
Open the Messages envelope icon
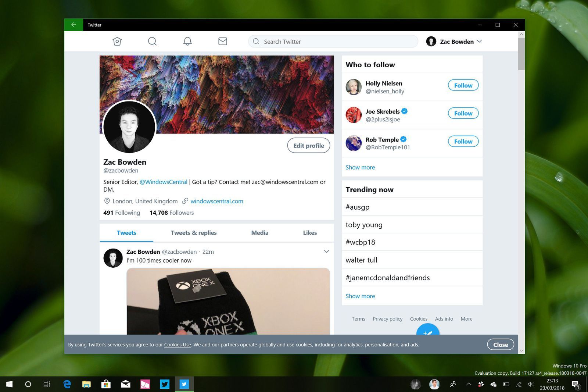coord(223,41)
